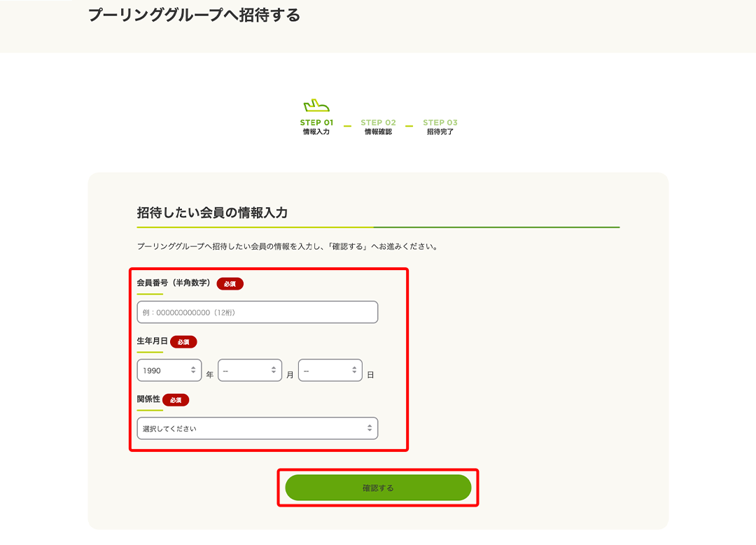Click the green 確認する button
The height and width of the screenshot is (545, 756).
point(378,488)
